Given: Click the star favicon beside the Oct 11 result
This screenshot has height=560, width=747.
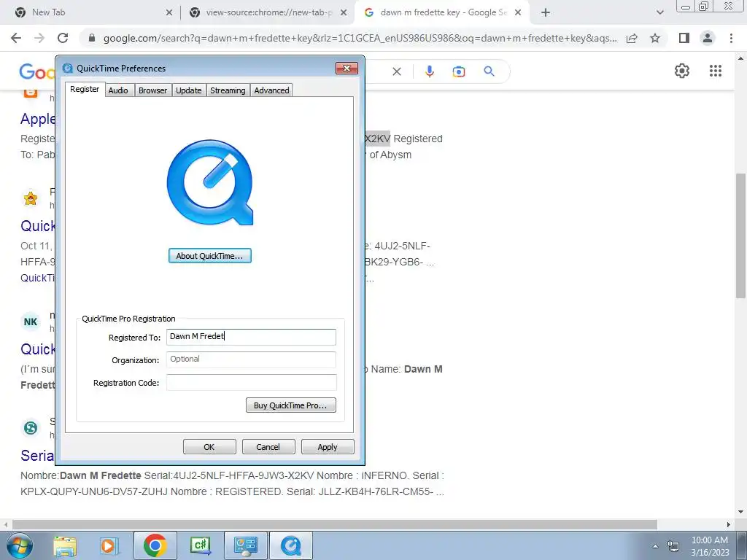Looking at the screenshot, I should tap(31, 198).
